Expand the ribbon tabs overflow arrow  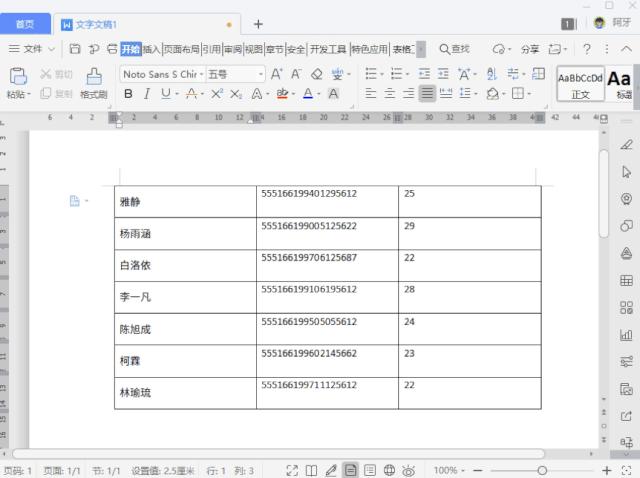(421, 49)
